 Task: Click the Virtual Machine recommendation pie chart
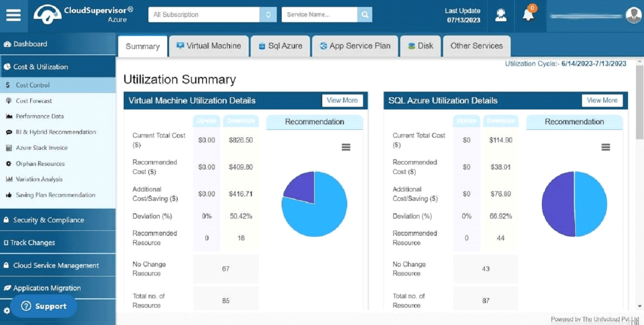click(x=314, y=204)
